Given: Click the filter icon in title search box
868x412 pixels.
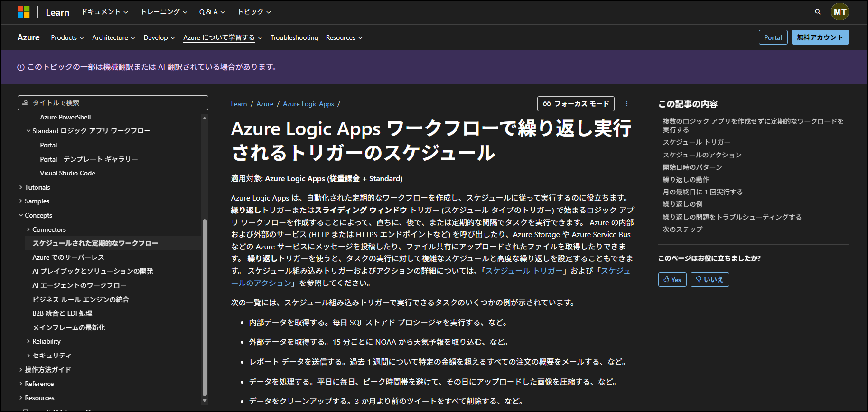Looking at the screenshot, I should pyautogui.click(x=25, y=103).
